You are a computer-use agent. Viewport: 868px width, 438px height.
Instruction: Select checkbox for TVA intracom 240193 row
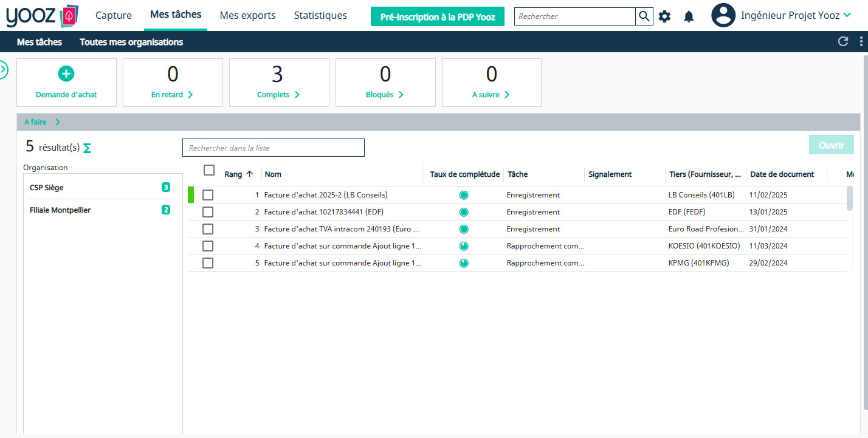(208, 229)
